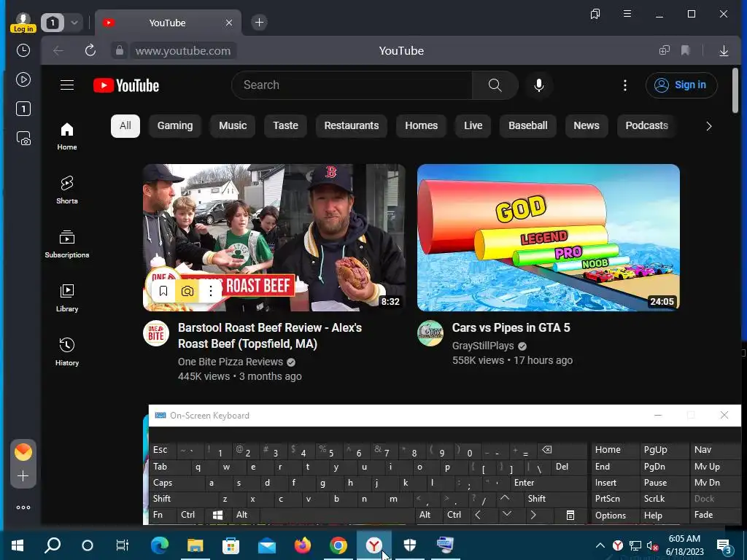Click the site lock security icon

120,50
